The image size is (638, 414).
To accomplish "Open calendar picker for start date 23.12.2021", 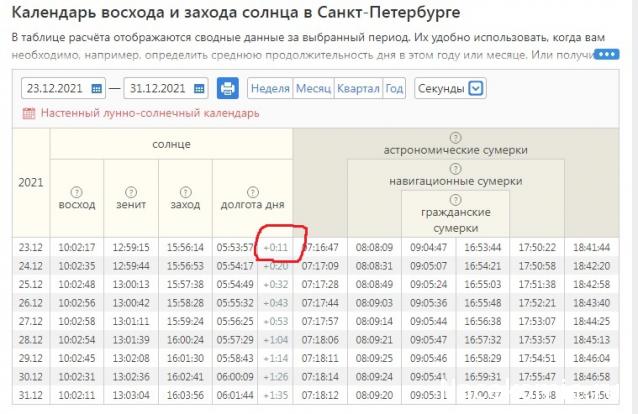I will coord(97,88).
